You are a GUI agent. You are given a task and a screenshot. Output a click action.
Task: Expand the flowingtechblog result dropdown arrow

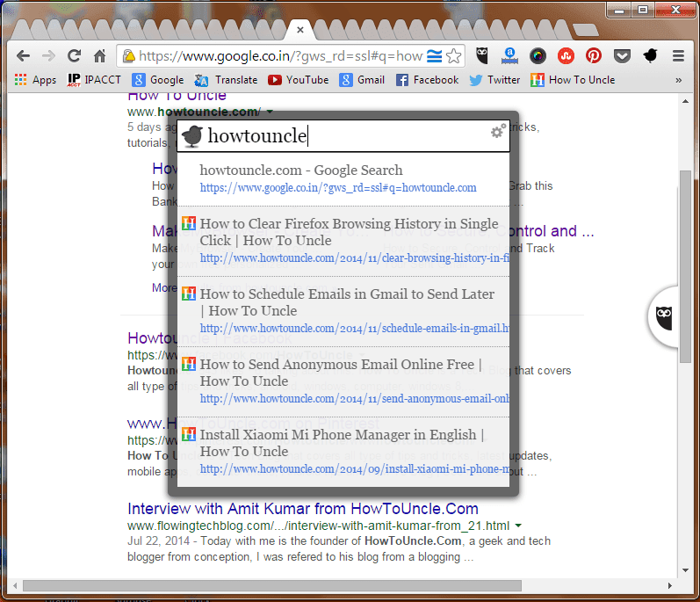[518, 526]
